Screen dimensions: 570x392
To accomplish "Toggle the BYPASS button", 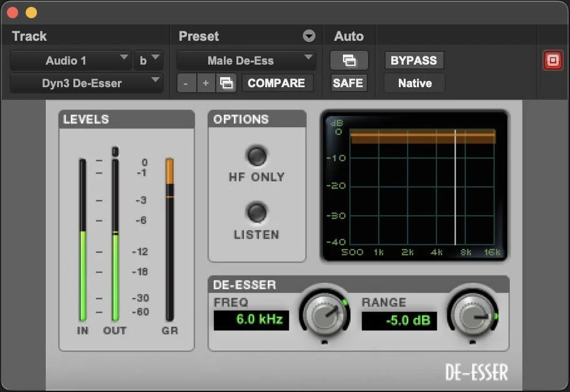I will [x=414, y=60].
